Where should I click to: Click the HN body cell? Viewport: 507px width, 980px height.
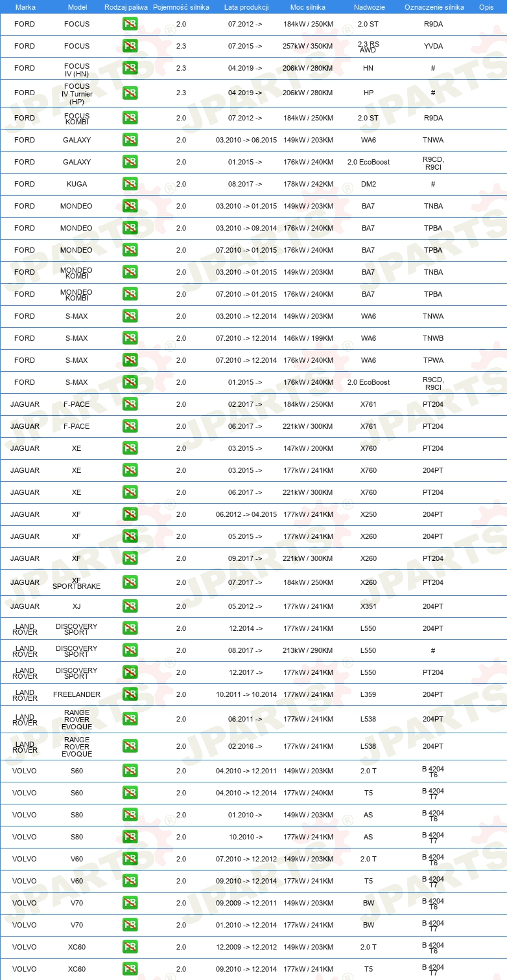[x=368, y=68]
